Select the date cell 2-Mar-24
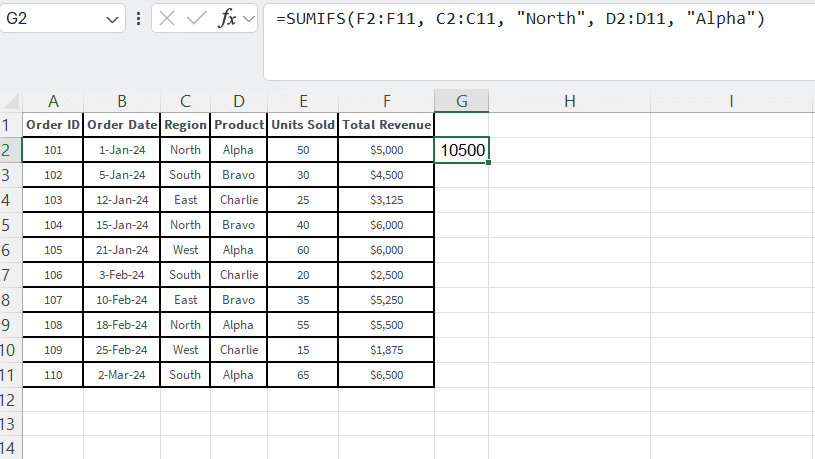Image resolution: width=815 pixels, height=459 pixels. (x=122, y=375)
